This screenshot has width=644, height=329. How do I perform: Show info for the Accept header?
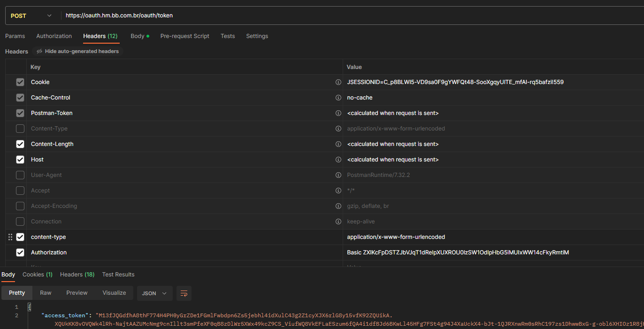(x=338, y=191)
